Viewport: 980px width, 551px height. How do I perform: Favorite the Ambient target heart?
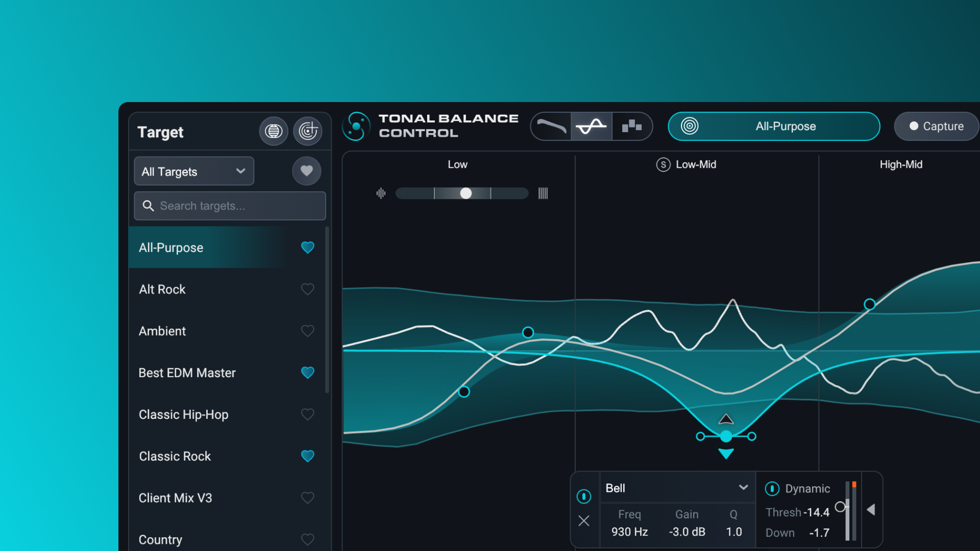pyautogui.click(x=307, y=331)
